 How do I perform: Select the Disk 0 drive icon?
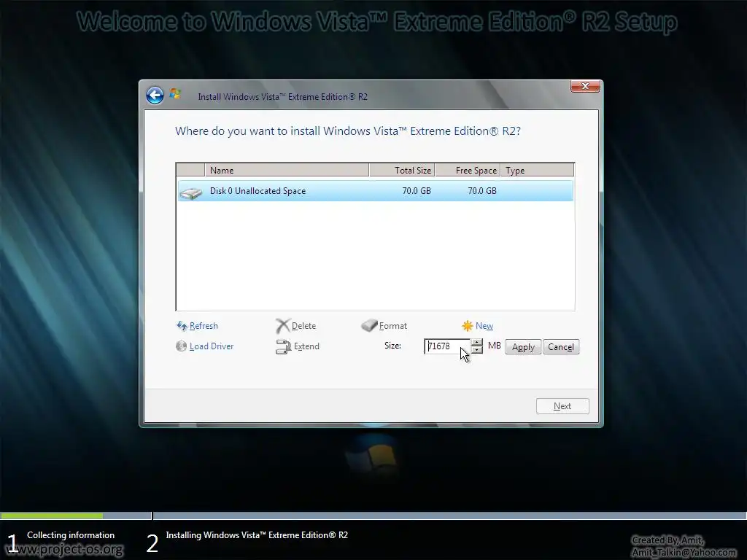point(191,192)
